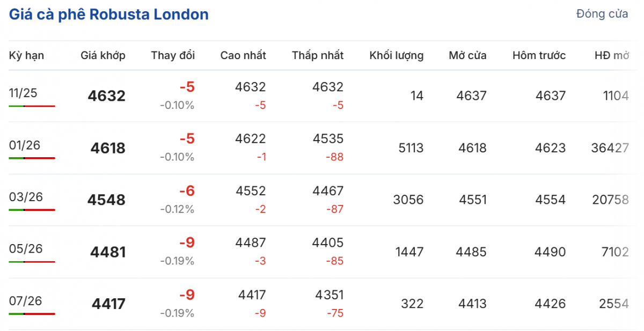644x331 pixels.
Task: Open the 01/26 contract term
Action: coord(25,145)
